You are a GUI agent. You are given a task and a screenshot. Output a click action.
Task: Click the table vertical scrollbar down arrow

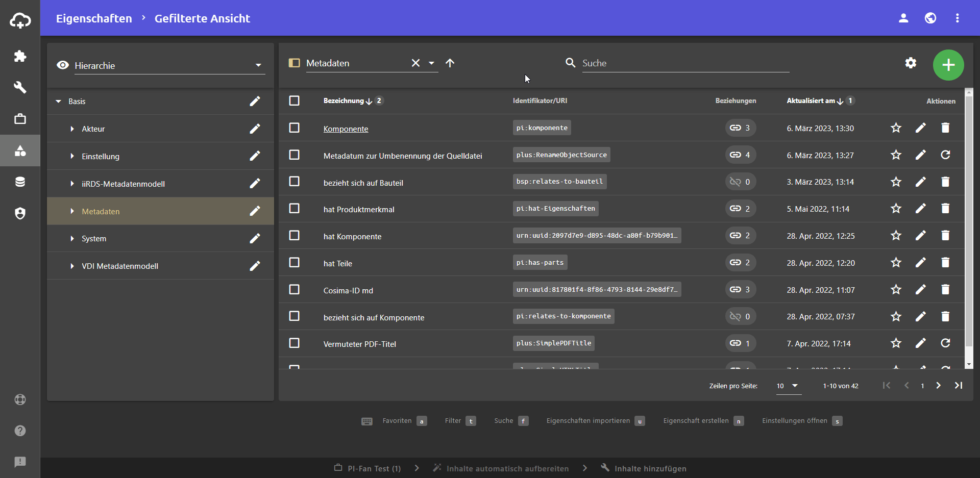coord(969,365)
